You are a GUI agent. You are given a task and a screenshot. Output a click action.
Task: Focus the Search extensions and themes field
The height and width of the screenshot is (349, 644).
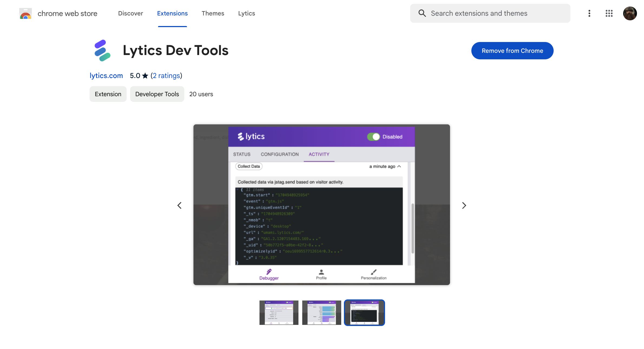(x=490, y=13)
